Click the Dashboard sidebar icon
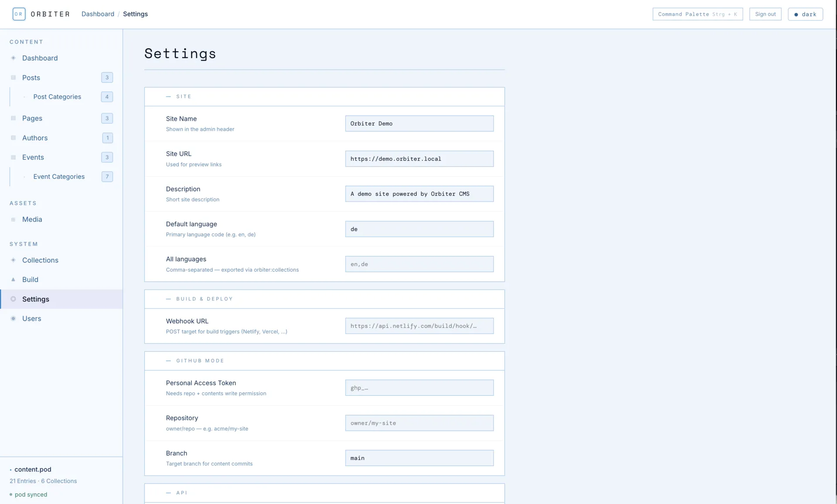This screenshot has height=504, width=837. [x=13, y=58]
